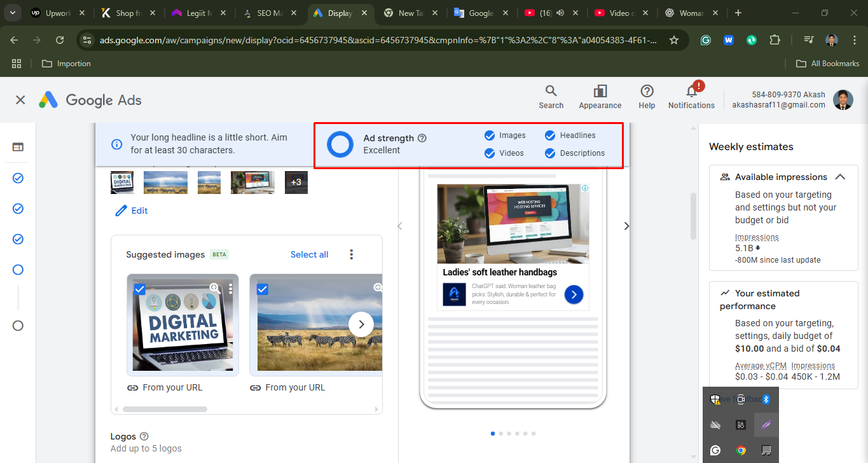
Task: Uncheck the zebras suggested image
Action: tap(262, 289)
